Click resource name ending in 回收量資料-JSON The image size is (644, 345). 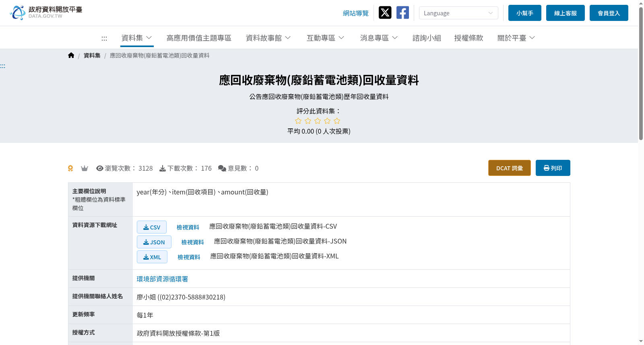click(280, 241)
